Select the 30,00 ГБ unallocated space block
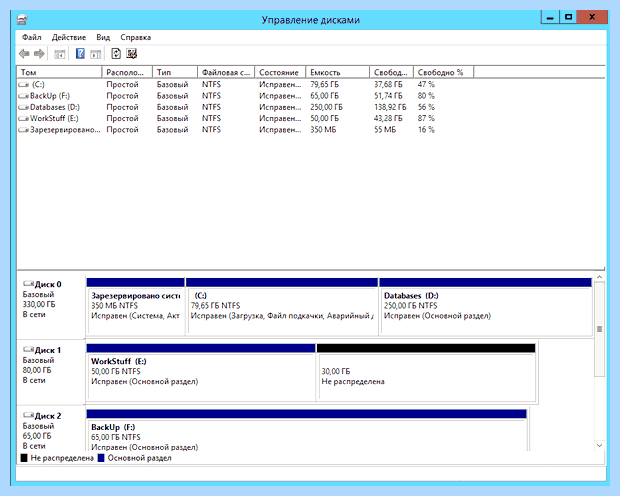 tap(426, 373)
